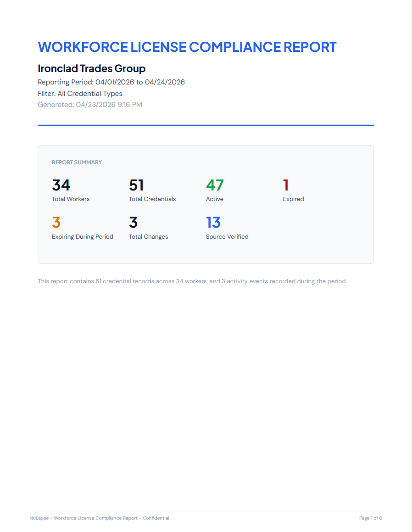Click the report contents summary sentence
This screenshot has height=532, width=412.
192,281
